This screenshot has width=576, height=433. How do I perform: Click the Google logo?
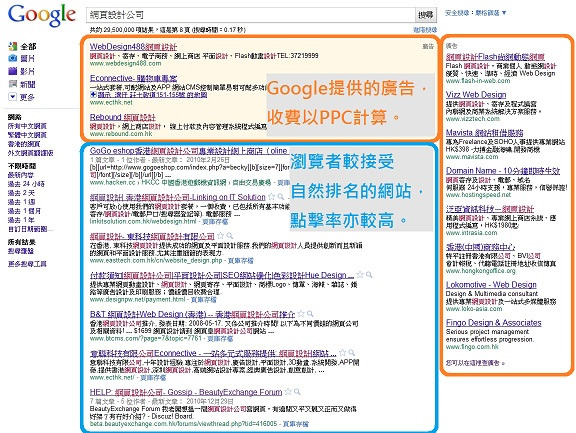coord(42,16)
